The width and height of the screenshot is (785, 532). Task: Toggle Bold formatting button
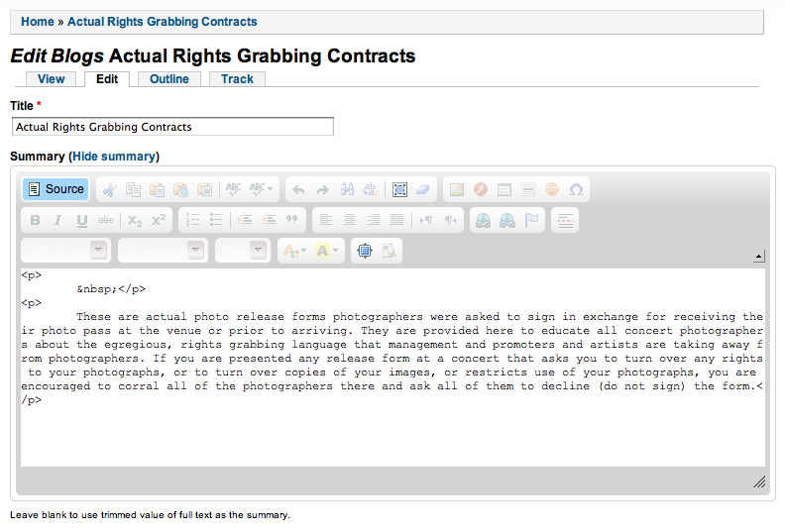[35, 220]
